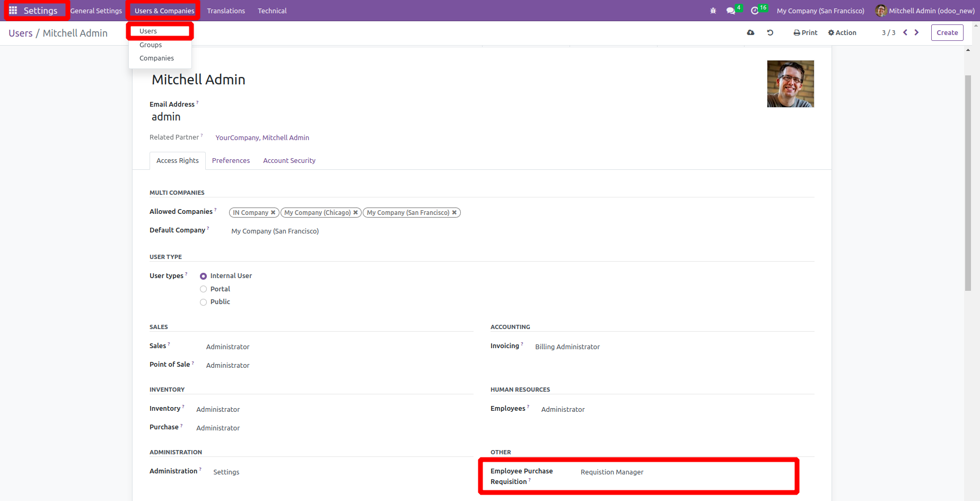Go to previous record with left arrow
Viewport: 980px width, 501px height.
(x=905, y=32)
